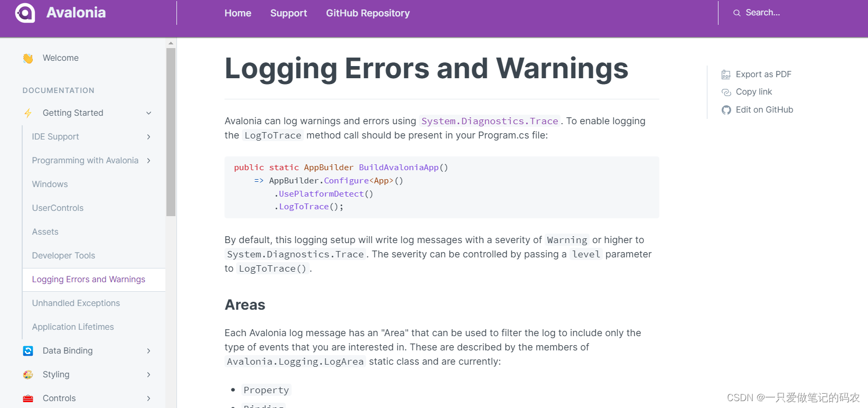Expand the Data Binding chevron
This screenshot has height=408, width=868.
149,351
